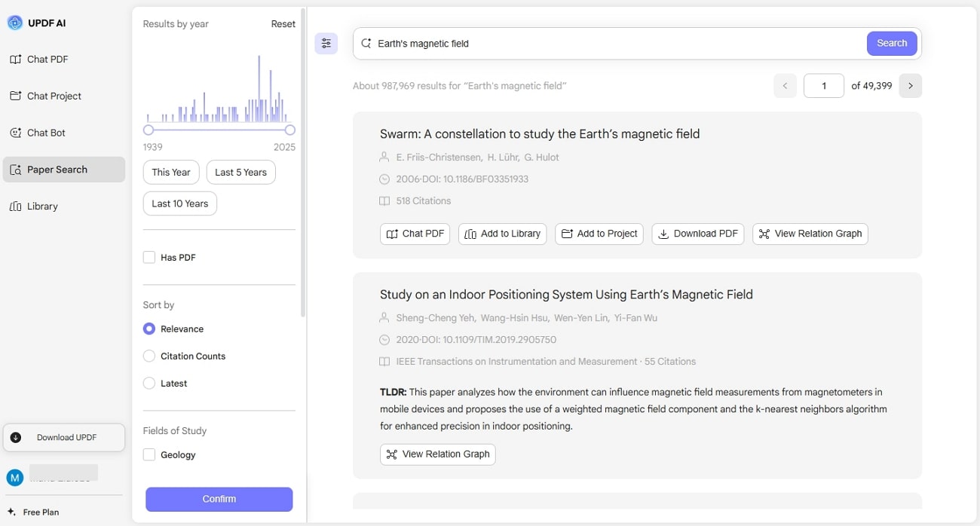The height and width of the screenshot is (526, 980).
Task: Toggle the filter panel icon
Action: tap(326, 44)
